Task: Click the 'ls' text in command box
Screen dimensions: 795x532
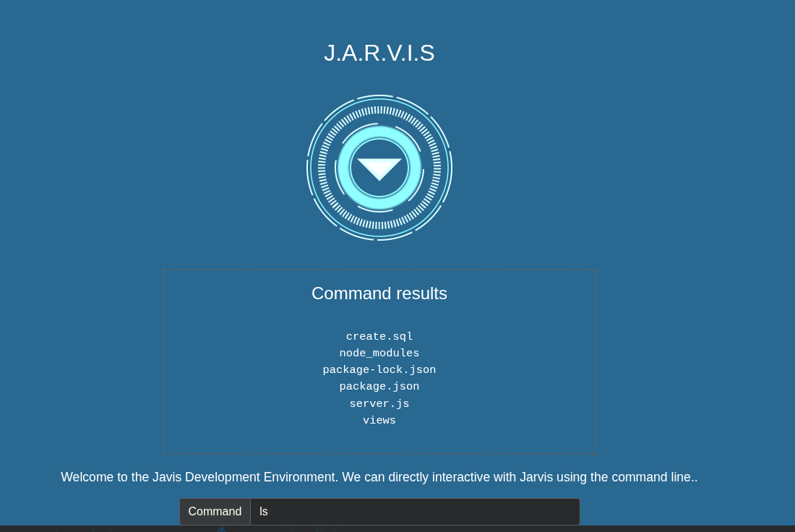Action: point(264,512)
